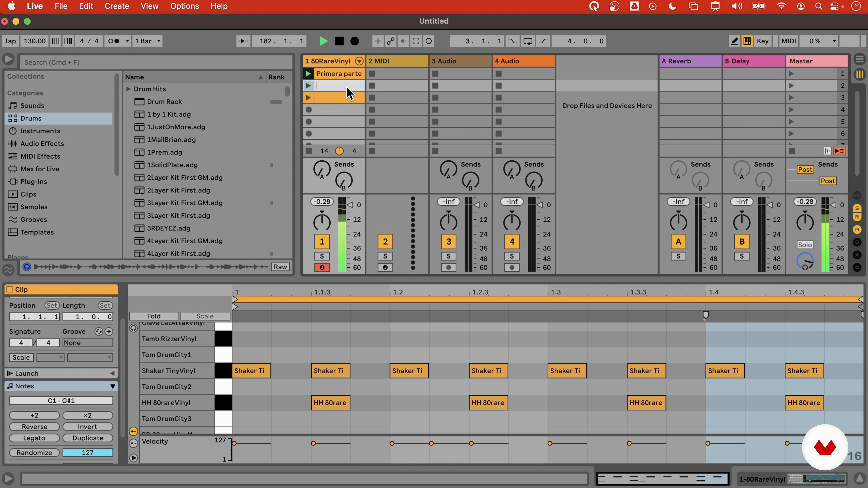This screenshot has height=488, width=868.
Task: Click the MIDI Arrangement Overdub plus icon
Action: click(378, 41)
